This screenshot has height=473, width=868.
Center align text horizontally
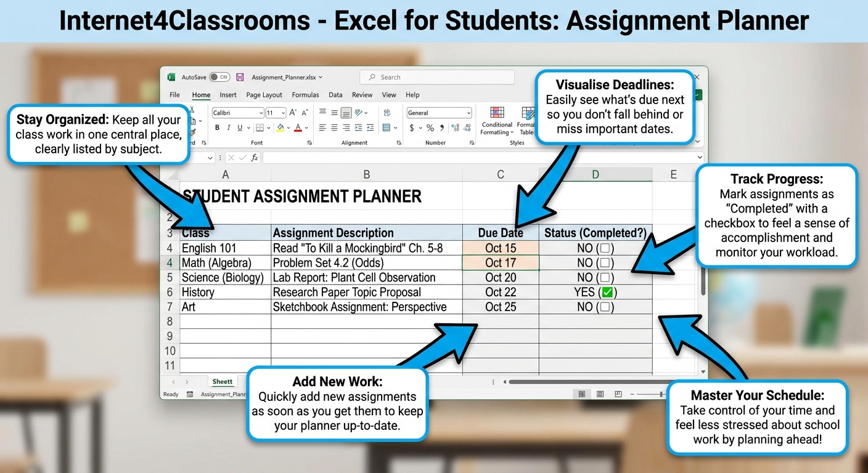(x=334, y=128)
